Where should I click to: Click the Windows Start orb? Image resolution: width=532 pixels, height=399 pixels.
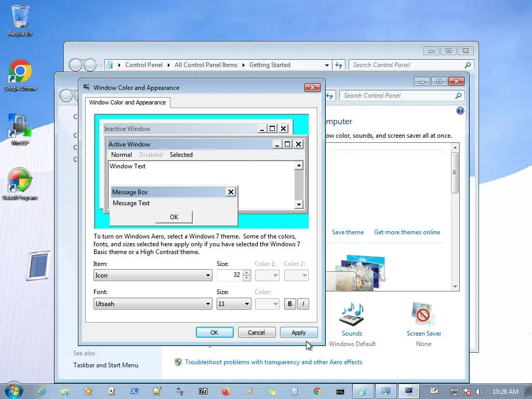click(14, 391)
